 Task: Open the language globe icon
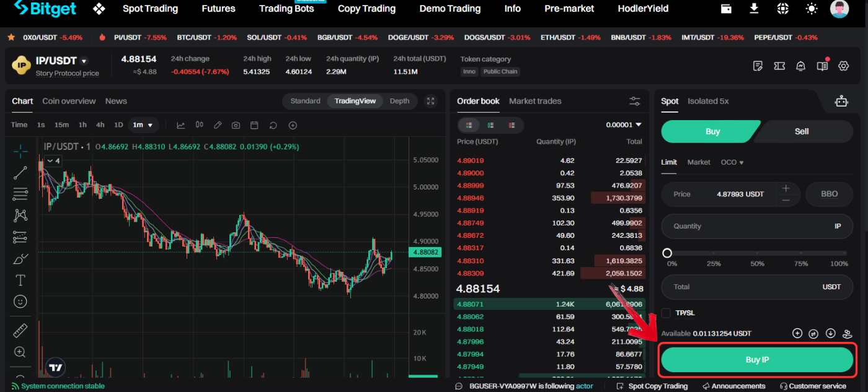[783, 9]
